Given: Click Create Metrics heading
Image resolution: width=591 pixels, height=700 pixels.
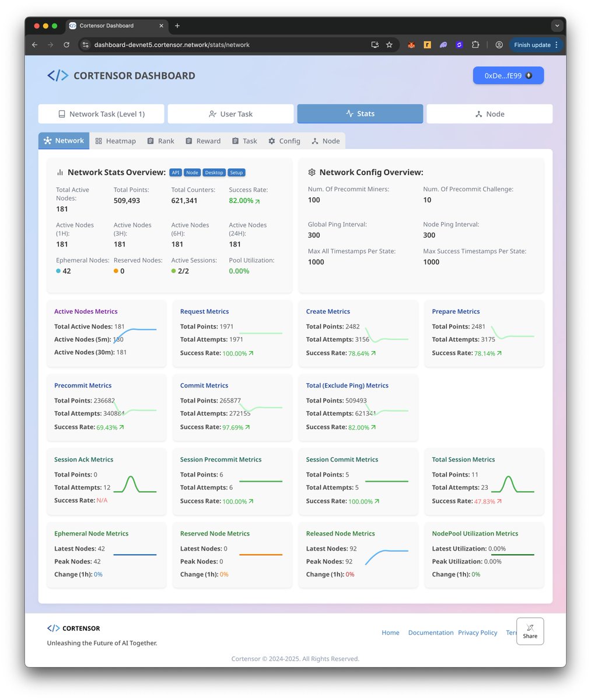Looking at the screenshot, I should pos(328,311).
